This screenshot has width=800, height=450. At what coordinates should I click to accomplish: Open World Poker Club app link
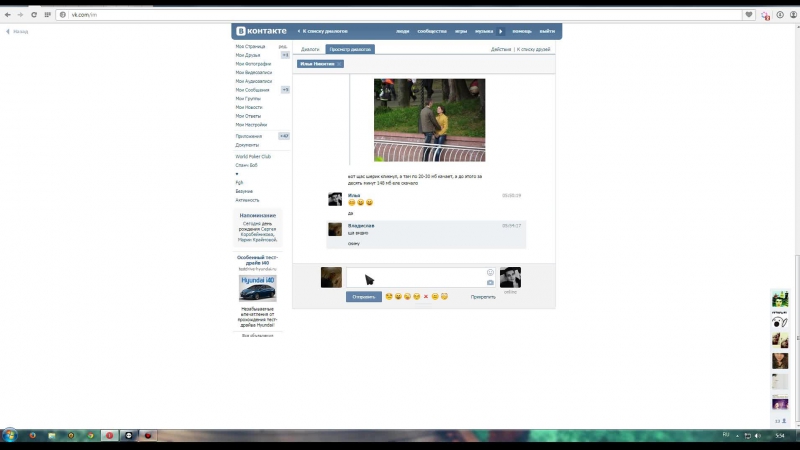pos(253,157)
